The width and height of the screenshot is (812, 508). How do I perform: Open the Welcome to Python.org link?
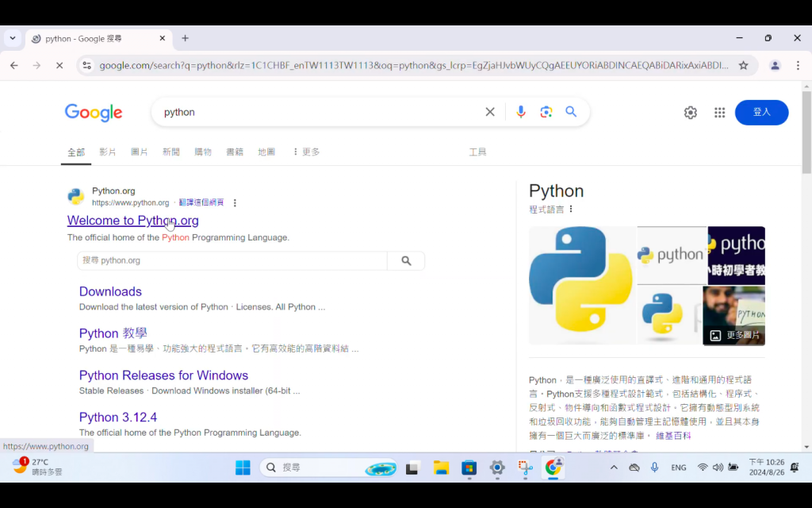tap(132, 221)
